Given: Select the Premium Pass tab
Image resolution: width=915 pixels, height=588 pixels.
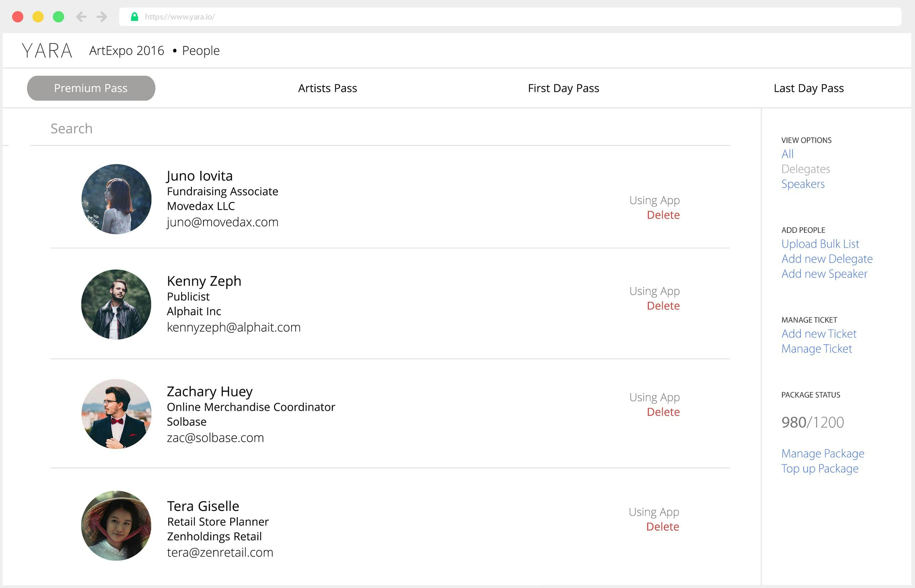Looking at the screenshot, I should [91, 88].
